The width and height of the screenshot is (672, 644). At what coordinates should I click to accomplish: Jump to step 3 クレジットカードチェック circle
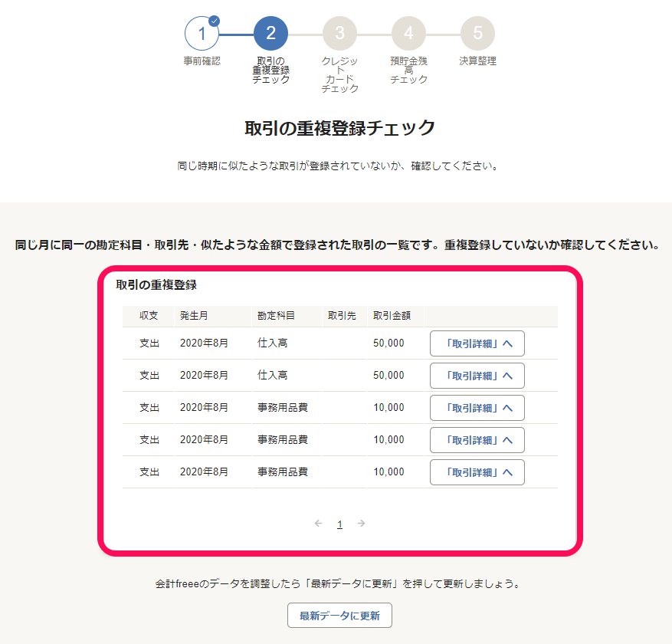coord(340,34)
